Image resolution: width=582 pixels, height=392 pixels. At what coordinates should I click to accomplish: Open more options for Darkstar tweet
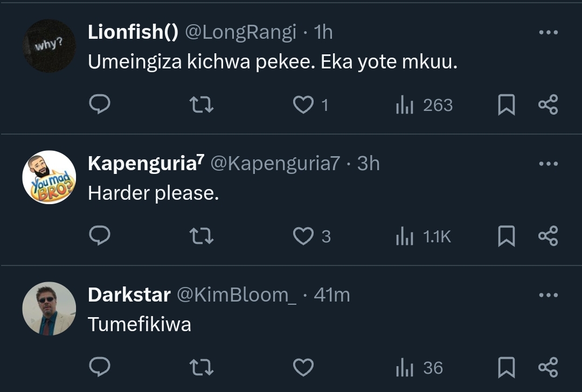pyautogui.click(x=548, y=296)
